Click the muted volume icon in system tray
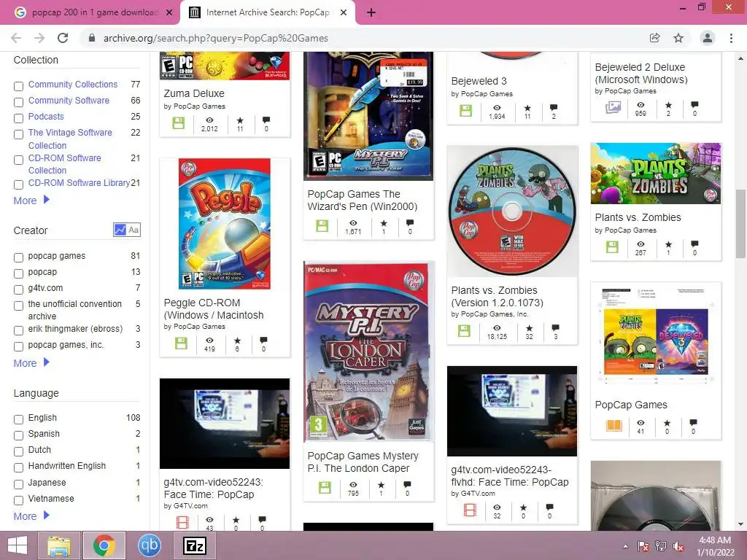747x560 pixels. (678, 546)
